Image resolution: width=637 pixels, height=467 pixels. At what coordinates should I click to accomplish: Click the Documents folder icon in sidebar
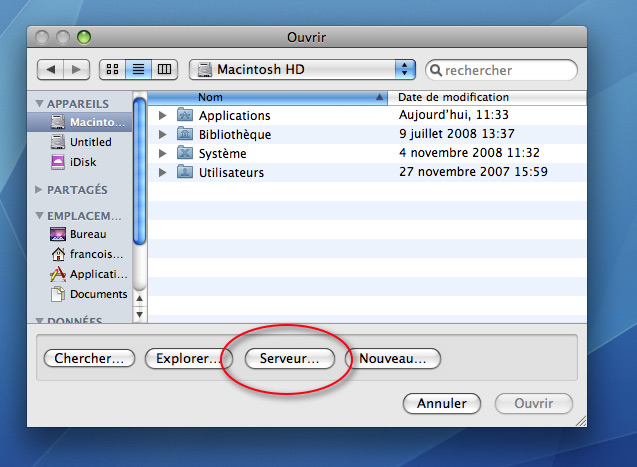[x=58, y=294]
